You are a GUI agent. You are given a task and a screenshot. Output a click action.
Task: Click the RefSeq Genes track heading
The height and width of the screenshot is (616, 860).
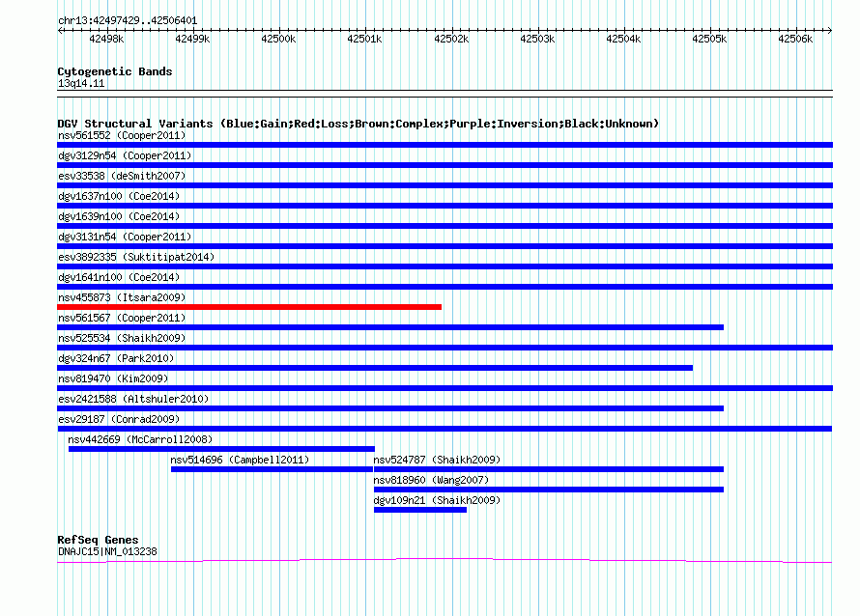coord(98,540)
